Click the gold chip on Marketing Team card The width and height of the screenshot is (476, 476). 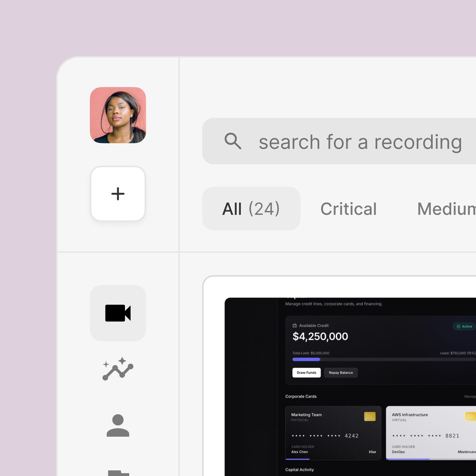[x=370, y=416]
